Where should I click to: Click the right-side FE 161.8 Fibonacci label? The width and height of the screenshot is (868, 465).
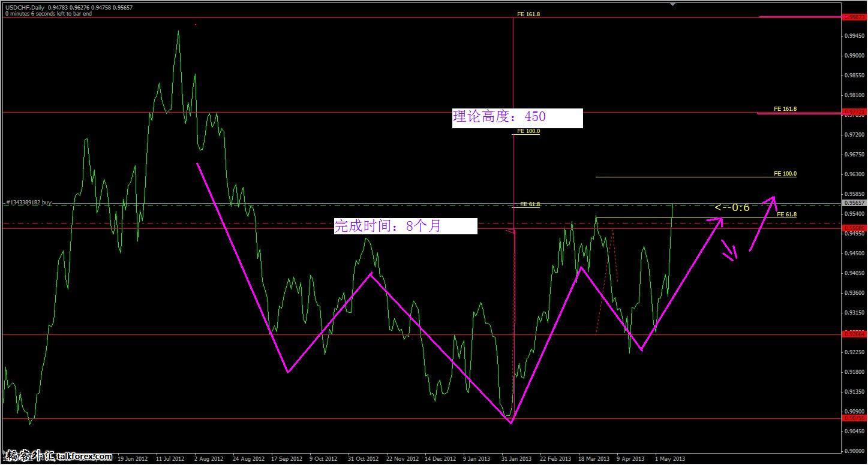tap(785, 109)
